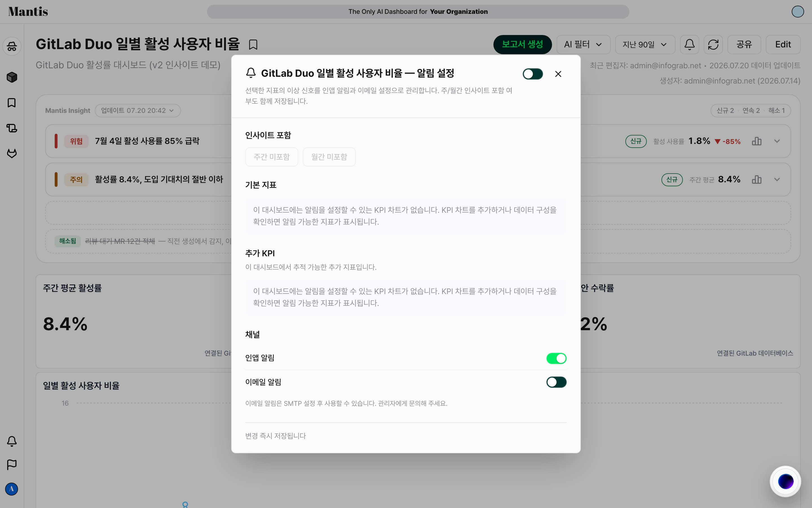Click the 신규 badge on the 8.4% row

click(x=672, y=179)
